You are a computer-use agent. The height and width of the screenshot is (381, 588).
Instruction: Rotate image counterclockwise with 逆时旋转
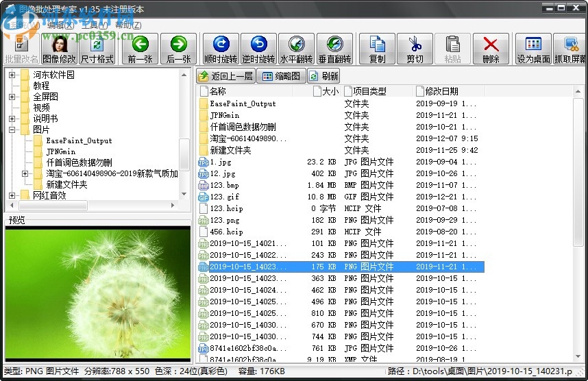click(258, 49)
